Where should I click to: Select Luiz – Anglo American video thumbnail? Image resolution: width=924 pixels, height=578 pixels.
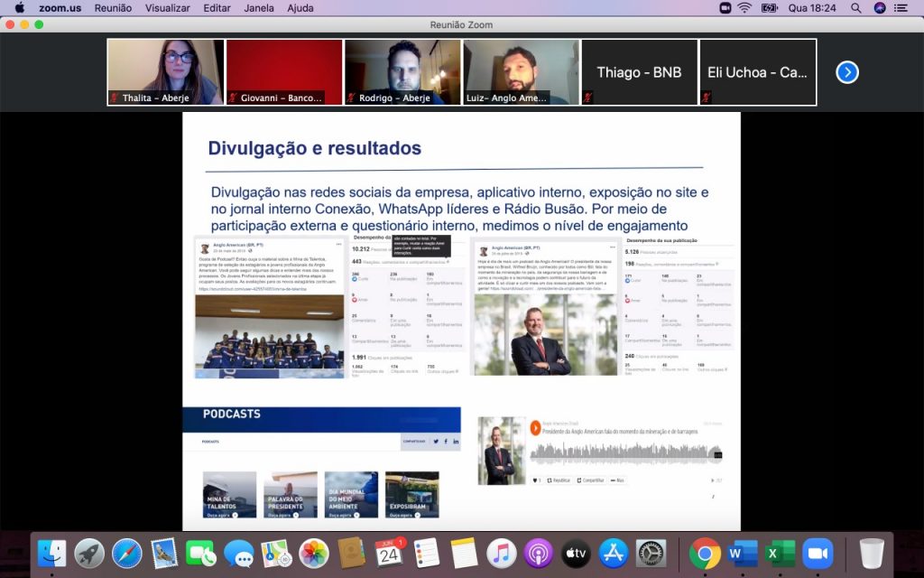(x=521, y=72)
